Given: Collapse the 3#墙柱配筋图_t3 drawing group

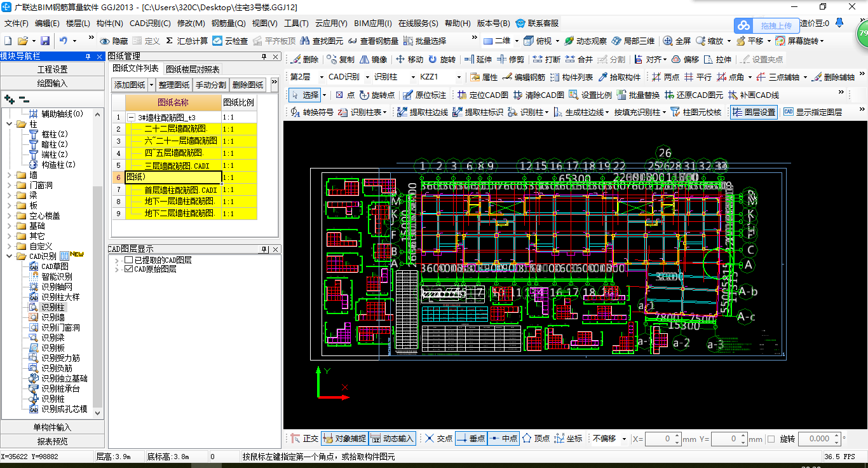Looking at the screenshot, I should 132,118.
